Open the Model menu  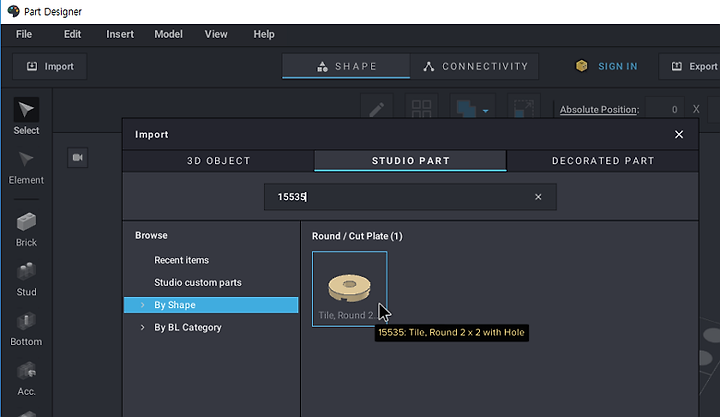pyautogui.click(x=168, y=34)
